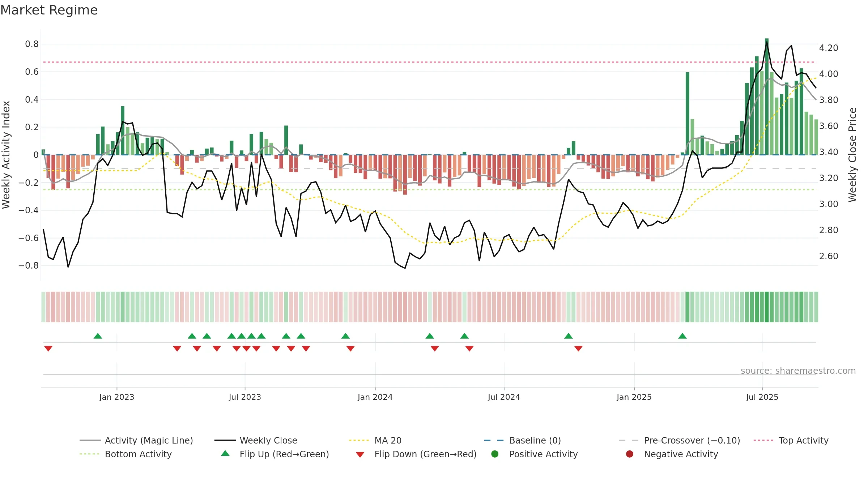Click the Weekly Activity Index axis title
Screen dimensions: 868x488
point(6,155)
